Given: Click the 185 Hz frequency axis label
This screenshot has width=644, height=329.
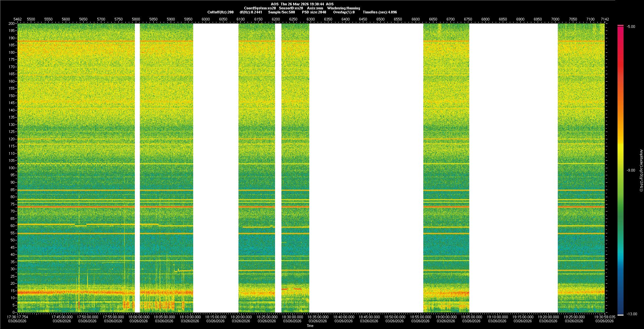Looking at the screenshot, I should click(x=12, y=45).
